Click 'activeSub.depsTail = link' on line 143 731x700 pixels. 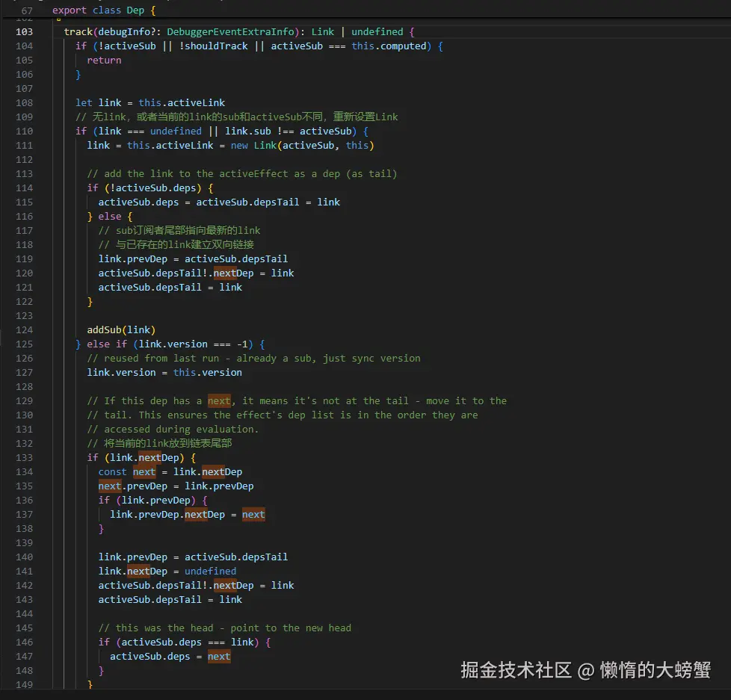click(170, 600)
